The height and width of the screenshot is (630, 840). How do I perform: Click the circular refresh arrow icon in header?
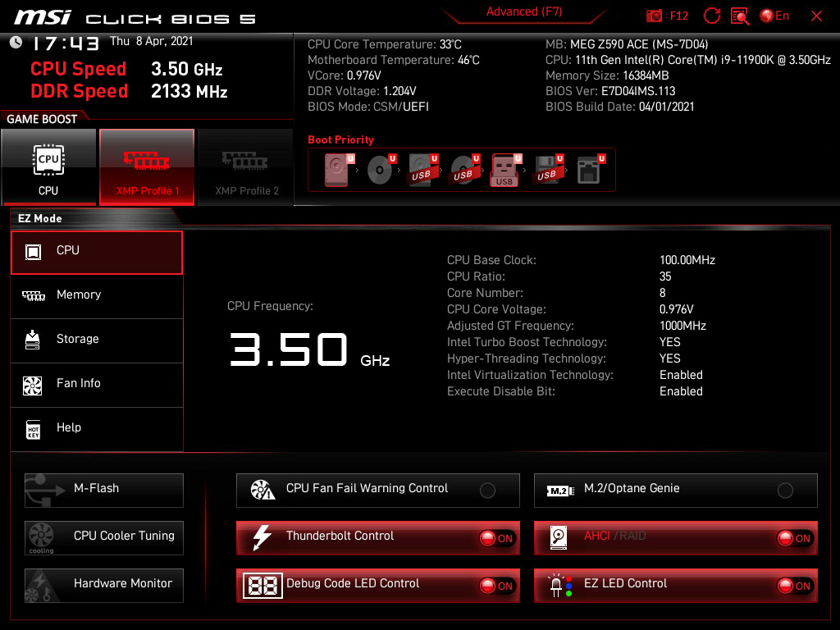[x=711, y=16]
